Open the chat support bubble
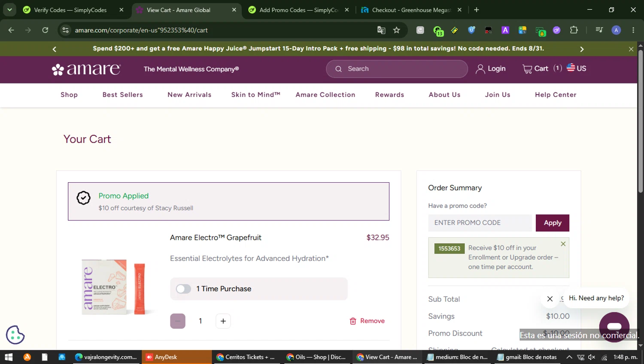 pyautogui.click(x=614, y=327)
